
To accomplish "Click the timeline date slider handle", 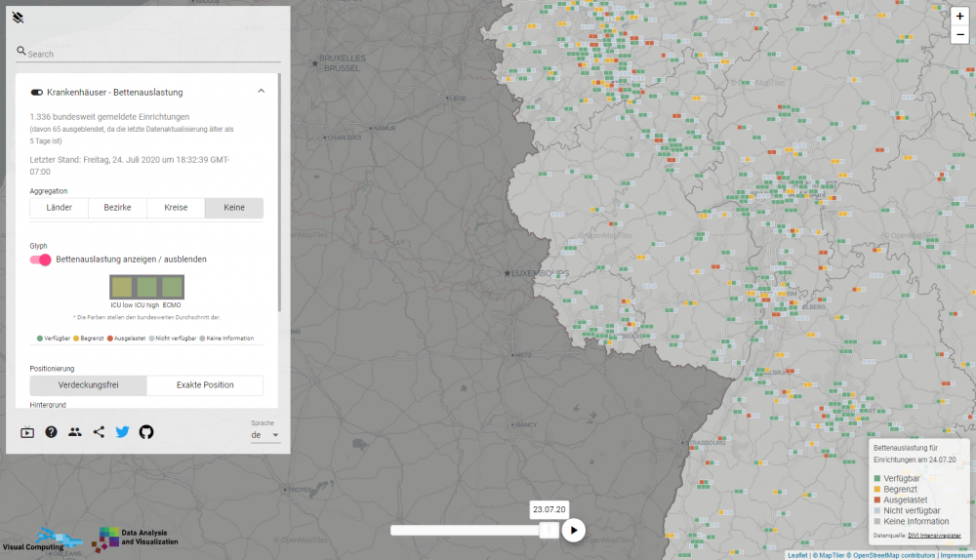I will pyautogui.click(x=549, y=530).
